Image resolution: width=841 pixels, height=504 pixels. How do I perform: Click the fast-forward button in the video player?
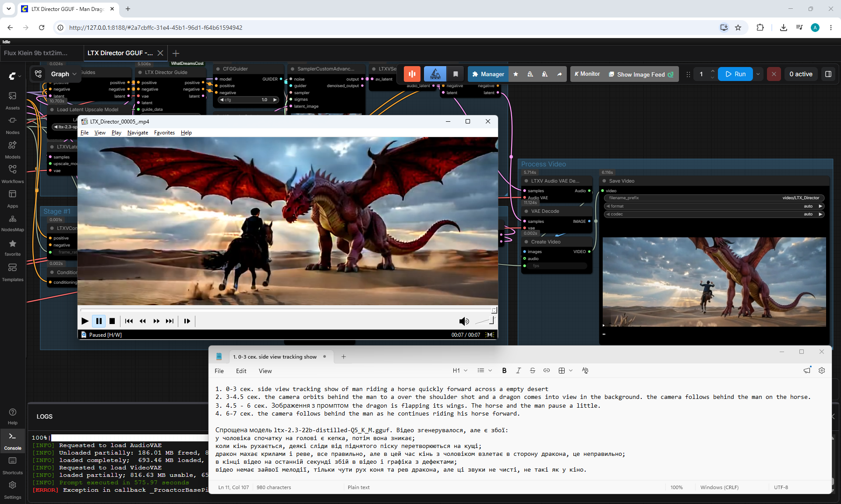click(x=156, y=321)
